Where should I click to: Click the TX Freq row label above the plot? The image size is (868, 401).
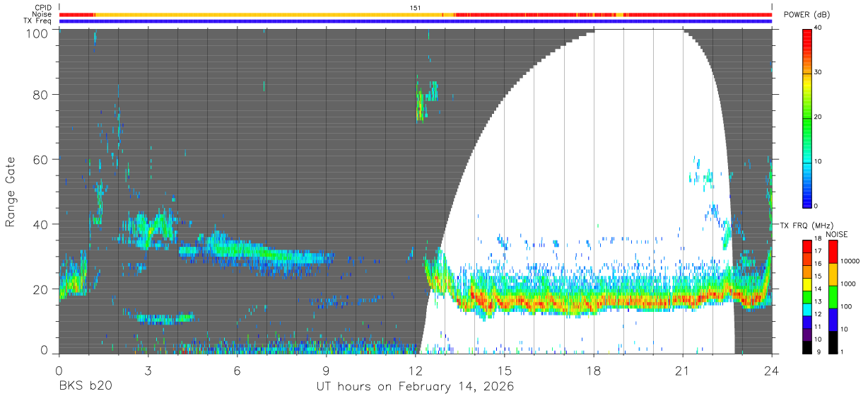37,21
